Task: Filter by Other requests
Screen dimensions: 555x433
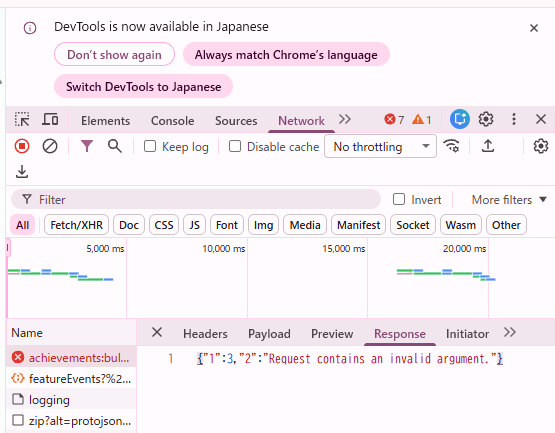Action: coord(507,225)
